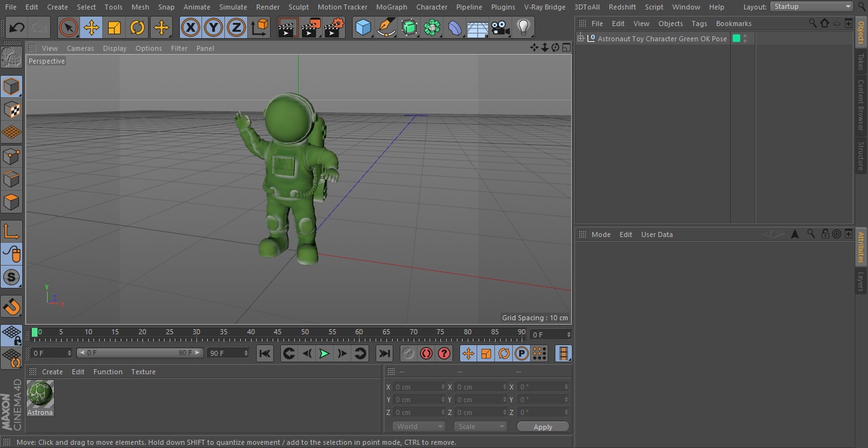
Task: Select the Rotate tool in top toolbar
Action: 137,27
